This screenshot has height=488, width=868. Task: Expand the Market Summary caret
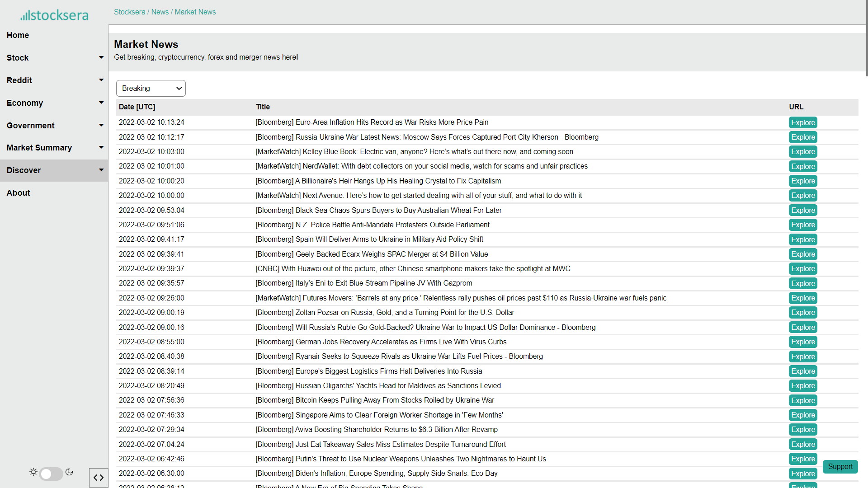pyautogui.click(x=101, y=147)
